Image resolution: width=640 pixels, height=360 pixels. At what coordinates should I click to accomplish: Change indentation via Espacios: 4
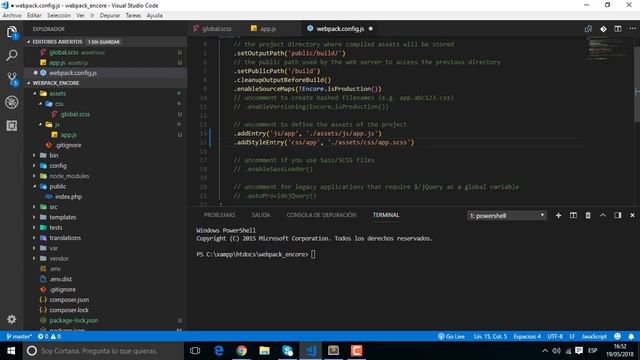point(527,336)
